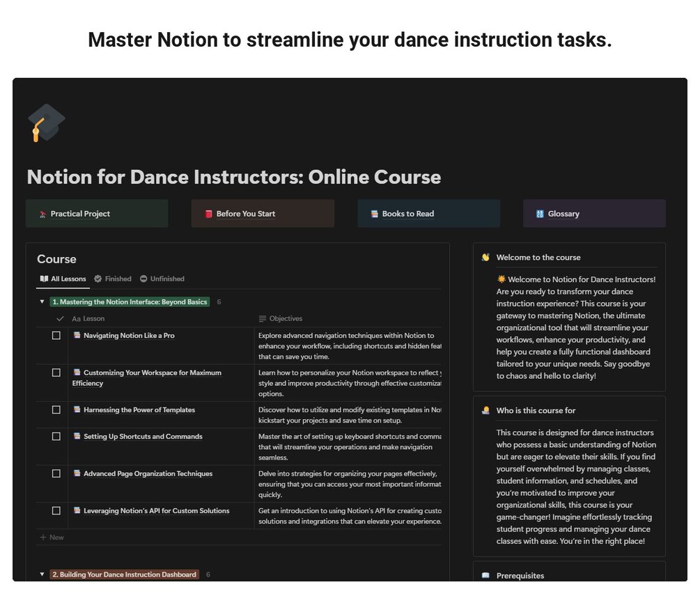
Task: Check off Navigating Notion Like a Pro
Action: click(56, 335)
